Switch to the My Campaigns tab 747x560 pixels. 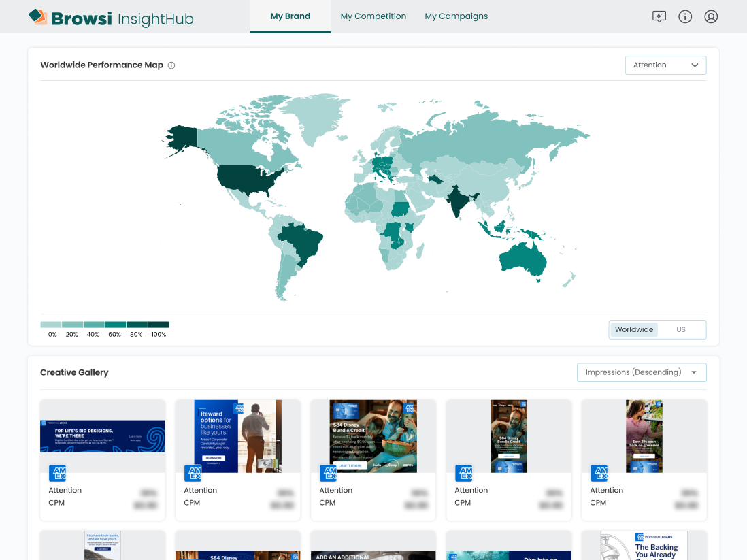pyautogui.click(x=456, y=16)
